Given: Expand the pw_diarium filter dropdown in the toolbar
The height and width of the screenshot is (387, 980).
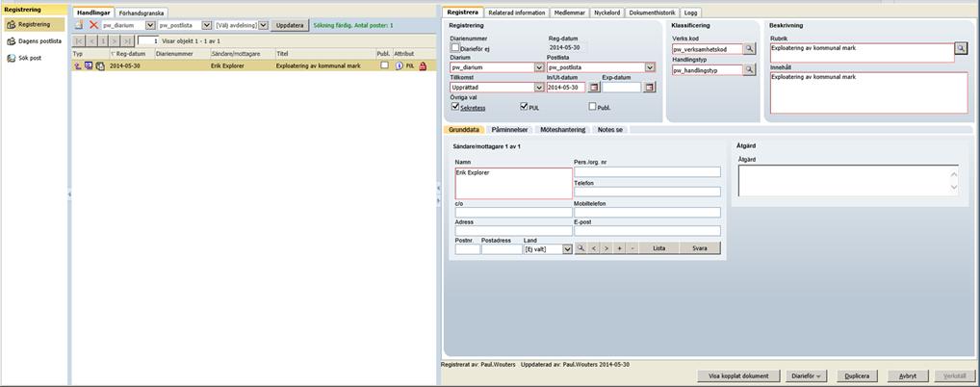Looking at the screenshot, I should pos(150,25).
